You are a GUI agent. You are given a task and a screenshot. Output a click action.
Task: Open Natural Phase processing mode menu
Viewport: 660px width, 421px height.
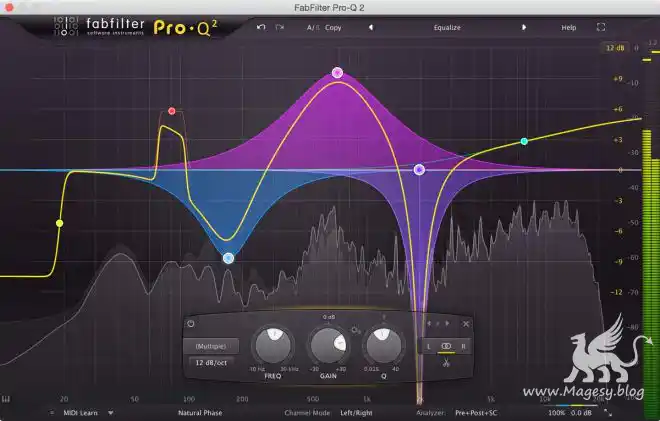point(200,413)
